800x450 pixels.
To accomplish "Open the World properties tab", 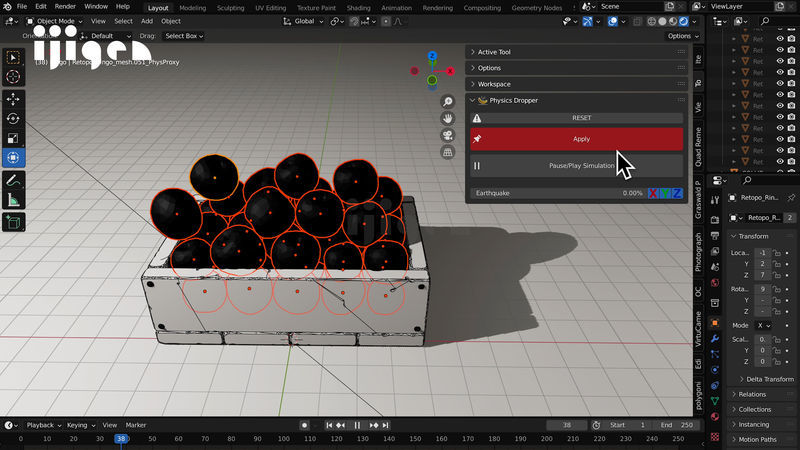I will (x=715, y=283).
